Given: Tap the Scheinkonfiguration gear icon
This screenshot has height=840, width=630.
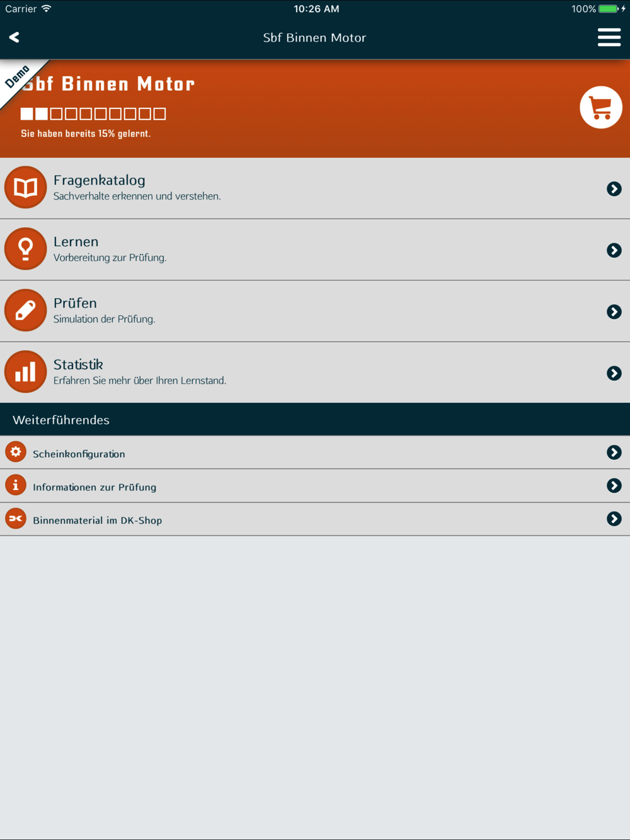Looking at the screenshot, I should click(x=16, y=452).
